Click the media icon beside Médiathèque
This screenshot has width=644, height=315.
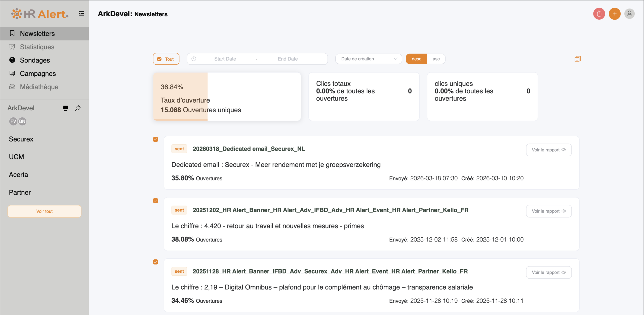point(12,87)
